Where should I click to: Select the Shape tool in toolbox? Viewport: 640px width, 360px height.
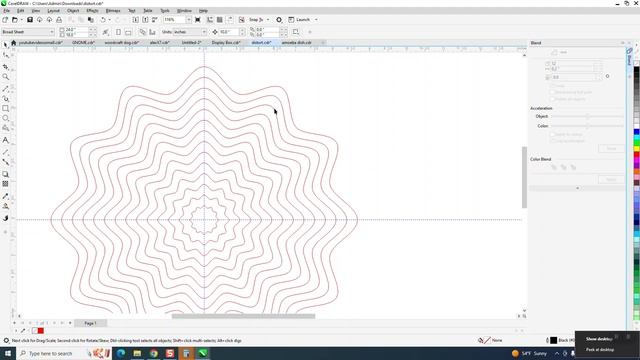pyautogui.click(x=5, y=56)
